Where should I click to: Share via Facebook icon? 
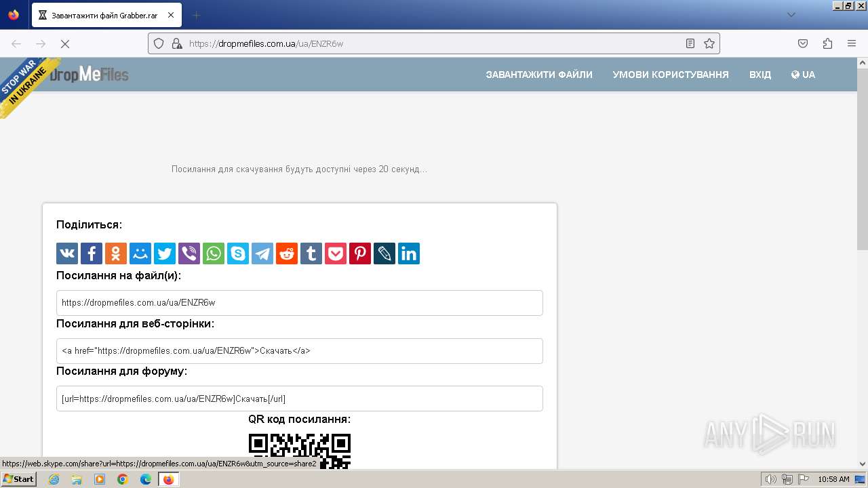point(92,253)
